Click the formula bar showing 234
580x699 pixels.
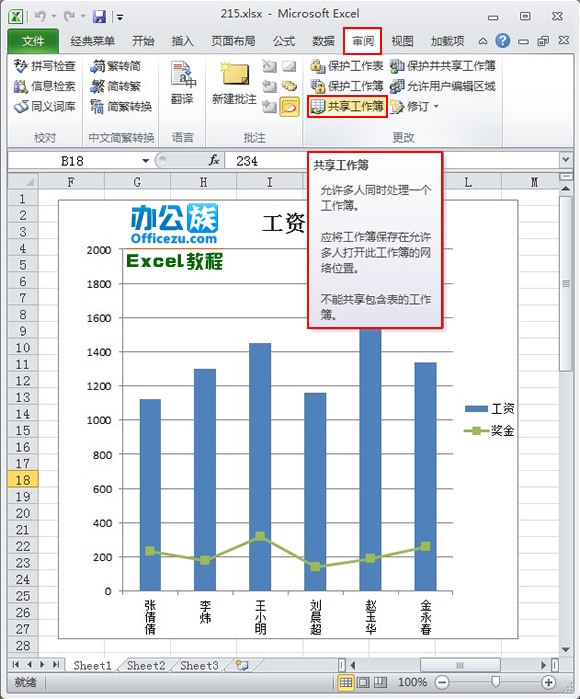pos(392,161)
